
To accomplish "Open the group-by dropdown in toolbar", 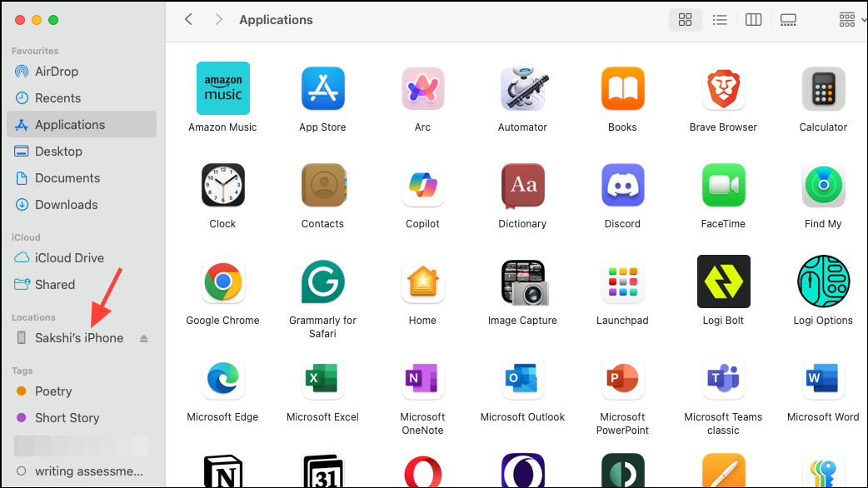I will click(851, 20).
